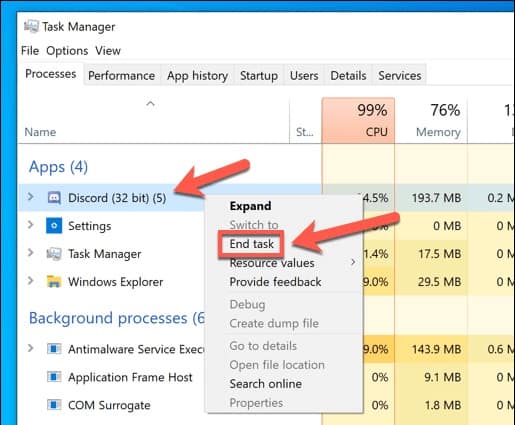
Task: Expand the Antimalware Service Executable row
Action: coord(30,348)
